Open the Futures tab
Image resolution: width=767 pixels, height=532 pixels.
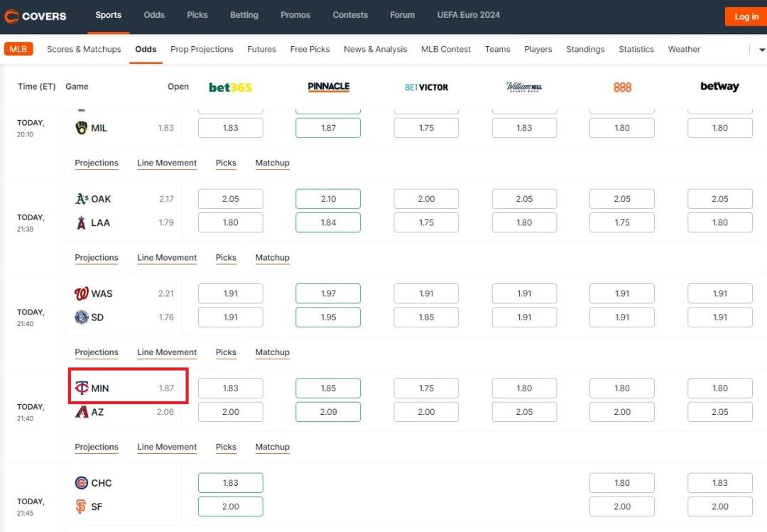click(x=261, y=49)
